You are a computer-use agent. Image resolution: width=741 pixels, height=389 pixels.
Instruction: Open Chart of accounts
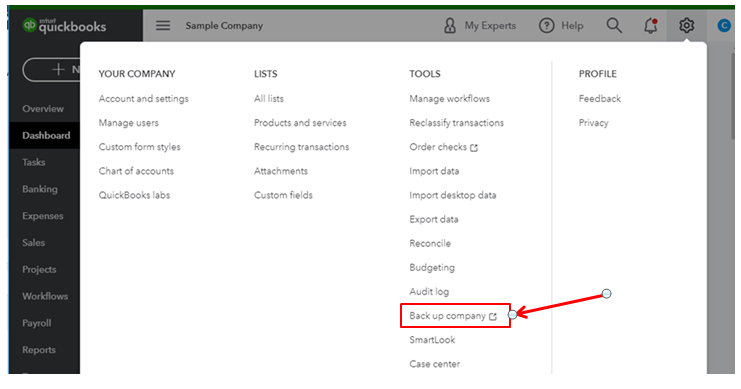(x=136, y=171)
